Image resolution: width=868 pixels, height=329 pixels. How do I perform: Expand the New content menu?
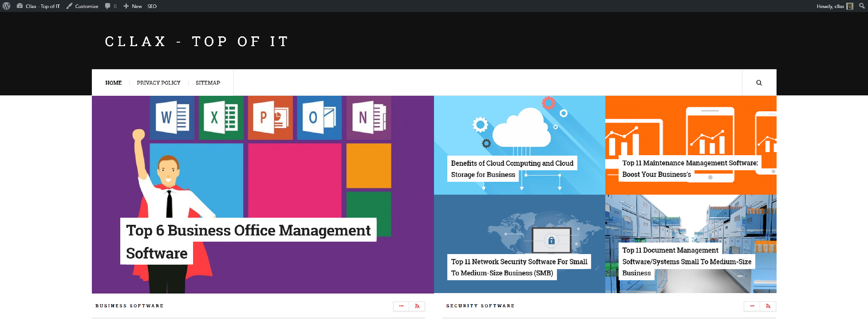133,6
